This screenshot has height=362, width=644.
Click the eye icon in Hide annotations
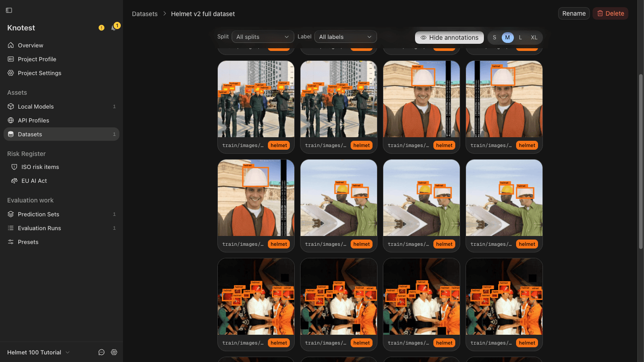click(424, 38)
